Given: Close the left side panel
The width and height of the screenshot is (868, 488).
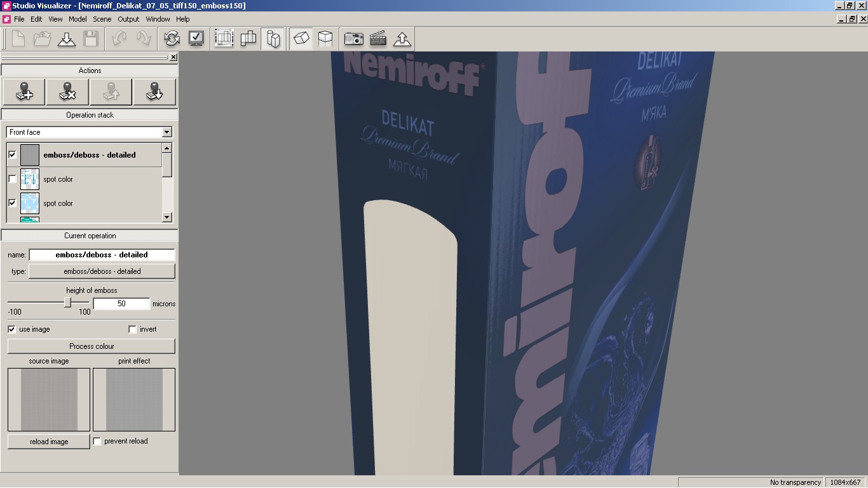Looking at the screenshot, I should (x=173, y=57).
